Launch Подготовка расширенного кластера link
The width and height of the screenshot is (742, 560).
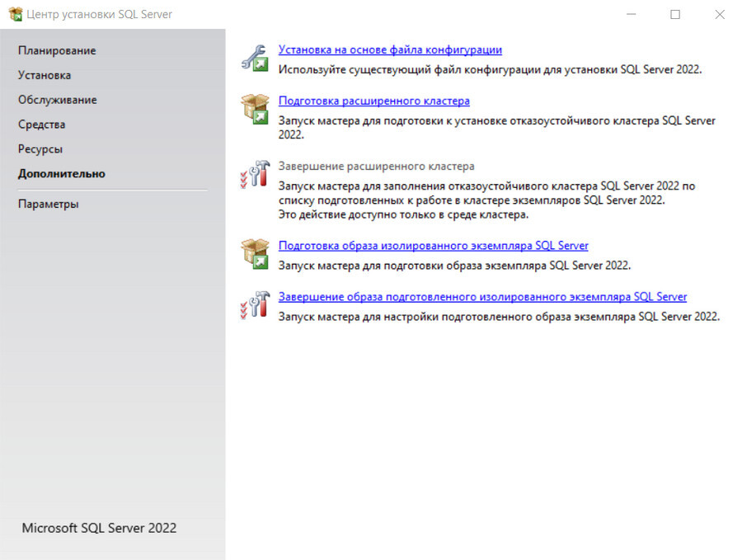[373, 101]
